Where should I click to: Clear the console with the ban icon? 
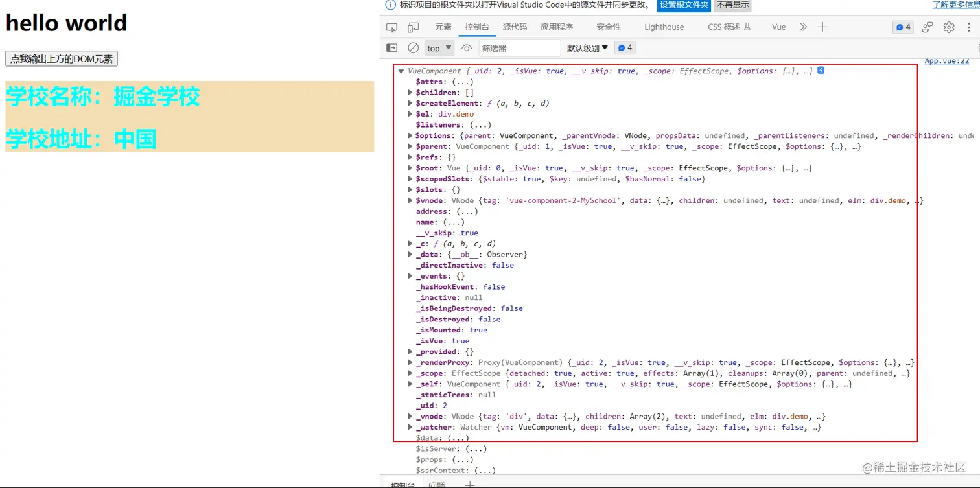pos(413,48)
